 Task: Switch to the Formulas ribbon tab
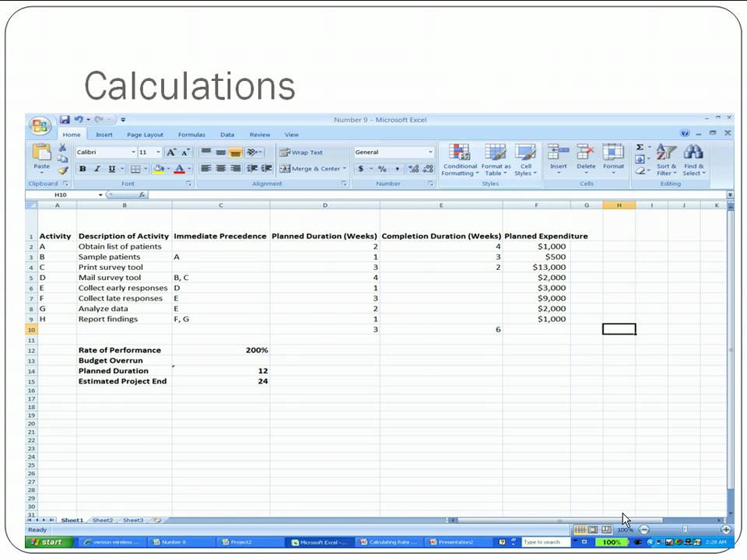tap(191, 135)
